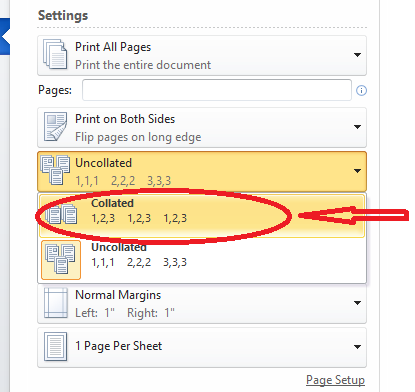Open the Page Setup link
This screenshot has width=415, height=392.
coord(335,380)
